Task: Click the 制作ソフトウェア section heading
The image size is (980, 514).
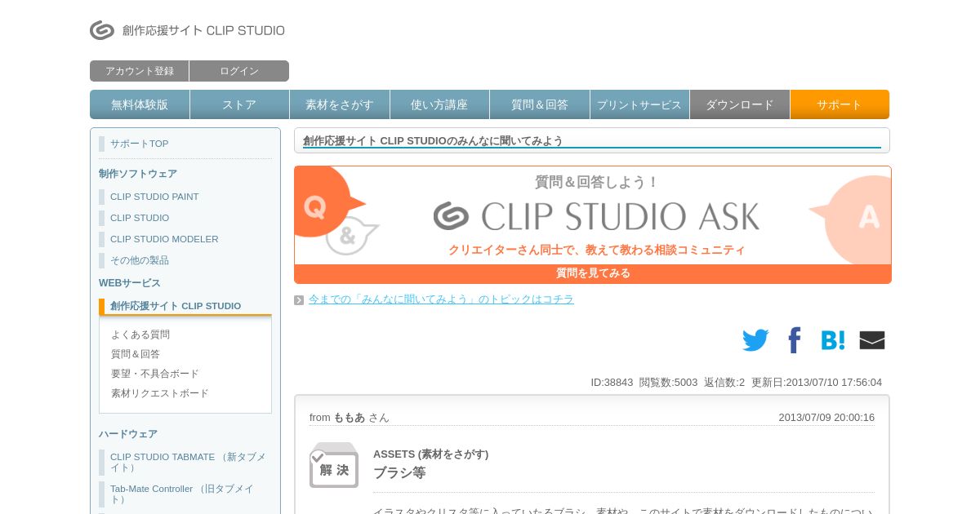Action: pos(138,174)
